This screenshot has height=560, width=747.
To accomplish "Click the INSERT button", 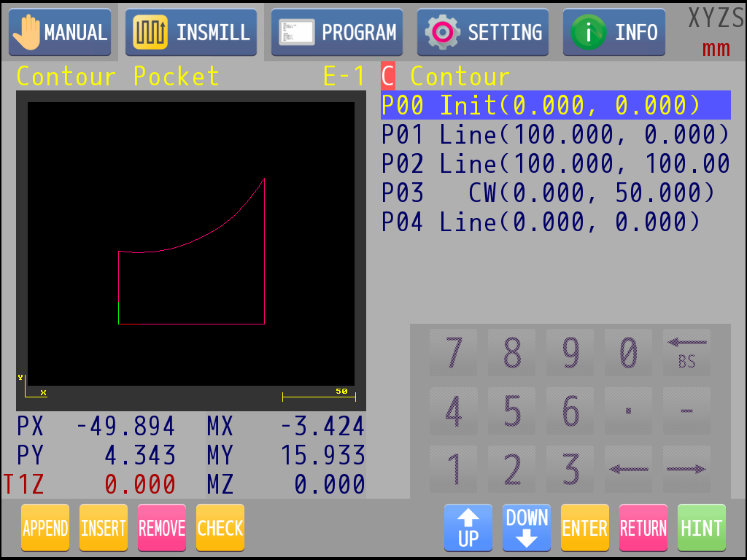I will (x=104, y=527).
